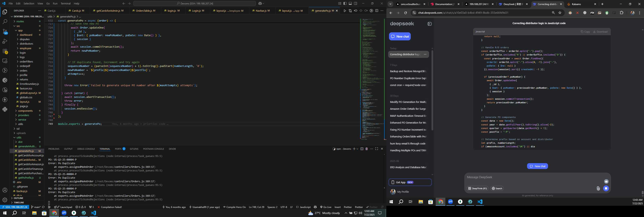Toggle the VS Code secondary side bar layout
This screenshot has width=644, height=217.
click(355, 3)
